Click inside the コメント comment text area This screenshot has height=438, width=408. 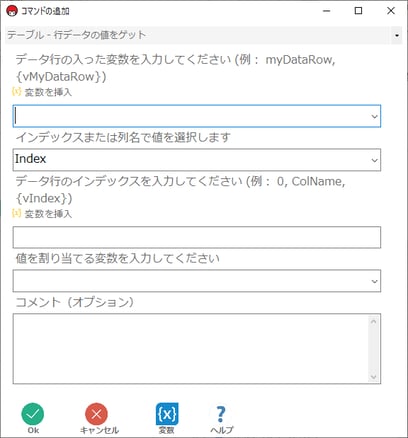pyautogui.click(x=191, y=349)
